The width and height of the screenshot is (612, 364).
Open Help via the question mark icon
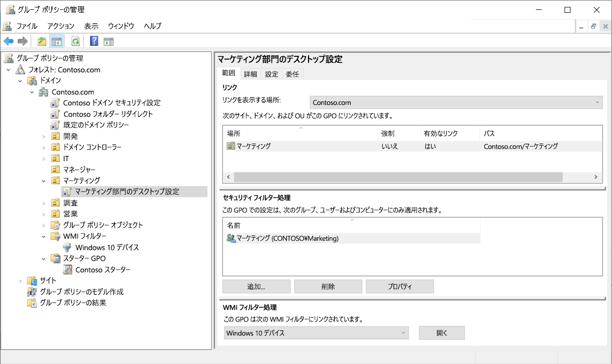click(93, 41)
